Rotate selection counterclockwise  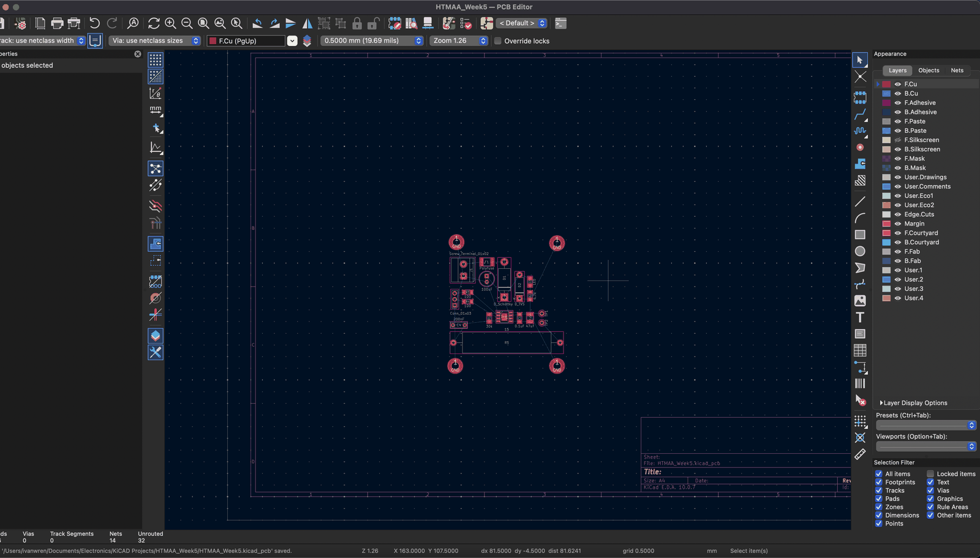[258, 23]
